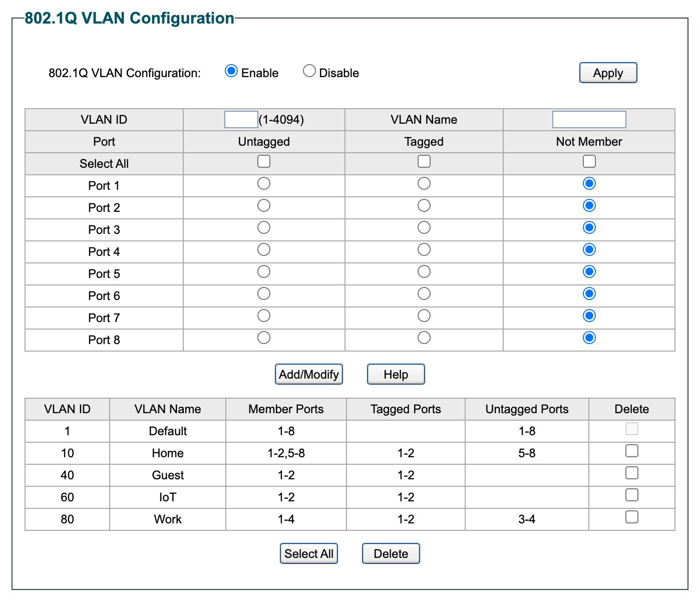Open the Help button

click(x=396, y=374)
